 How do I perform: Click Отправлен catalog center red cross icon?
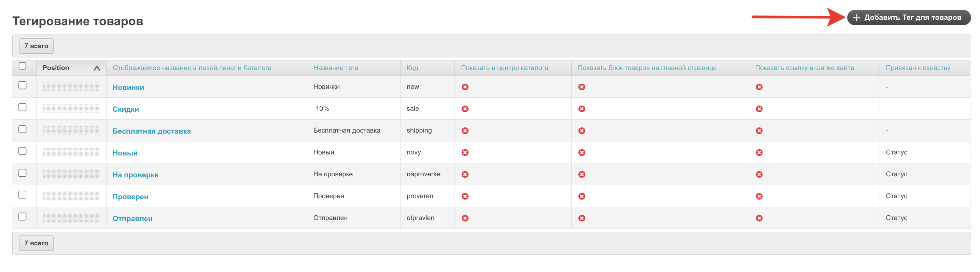click(x=464, y=218)
